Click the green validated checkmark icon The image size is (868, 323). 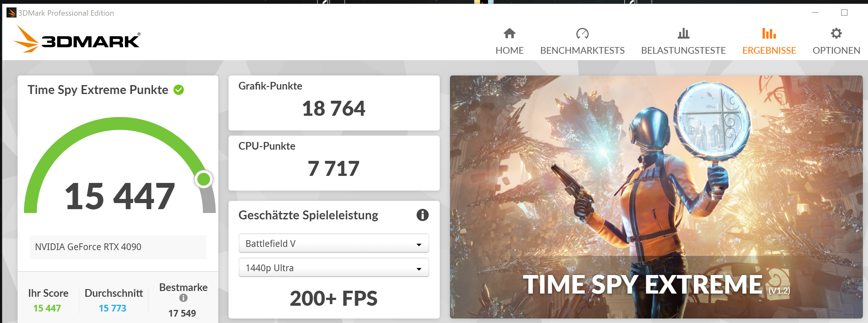tap(179, 90)
